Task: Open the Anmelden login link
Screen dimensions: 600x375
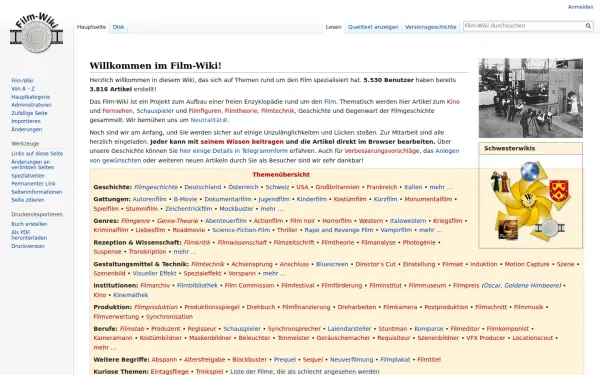Action: [580, 7]
